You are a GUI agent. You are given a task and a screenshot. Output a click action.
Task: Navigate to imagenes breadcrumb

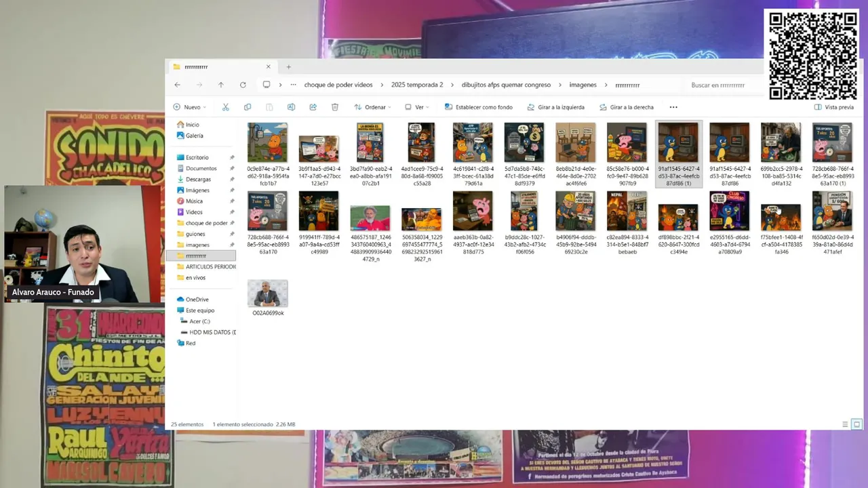click(583, 85)
